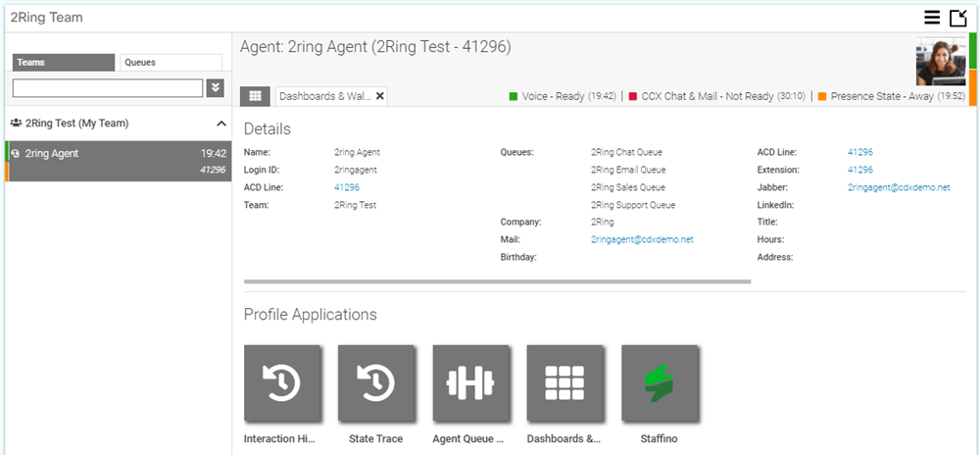Click the 2Ring Support Queue entry

pyautogui.click(x=632, y=204)
